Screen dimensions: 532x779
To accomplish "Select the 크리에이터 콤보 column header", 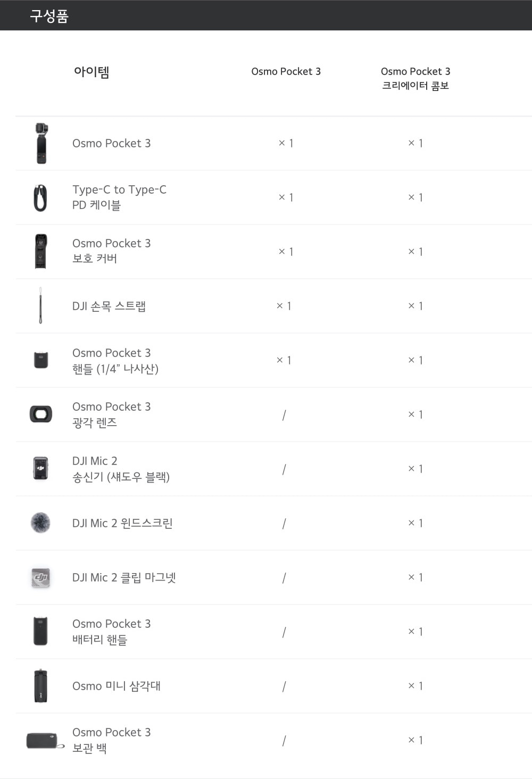I will click(x=415, y=78).
